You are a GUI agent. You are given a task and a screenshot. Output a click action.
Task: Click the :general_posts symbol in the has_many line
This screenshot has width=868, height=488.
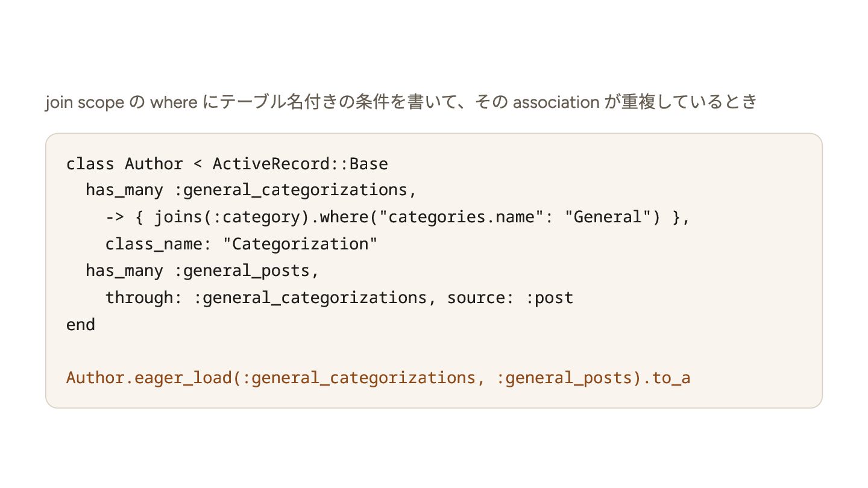tap(242, 271)
